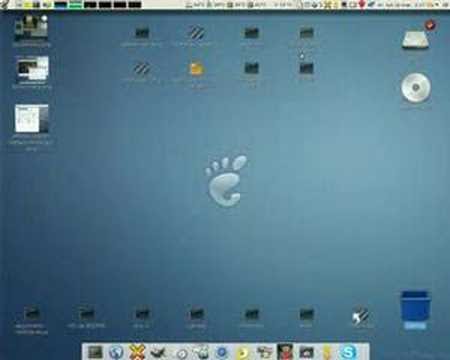
Task: Click the yellow lamp icon beside Skype
Action: [x=328, y=352]
